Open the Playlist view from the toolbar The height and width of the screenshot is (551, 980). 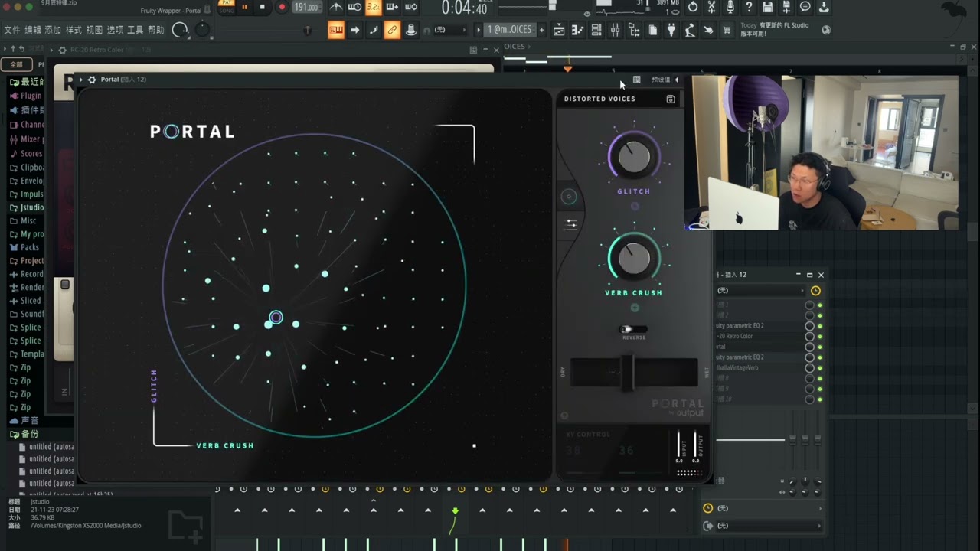point(559,30)
